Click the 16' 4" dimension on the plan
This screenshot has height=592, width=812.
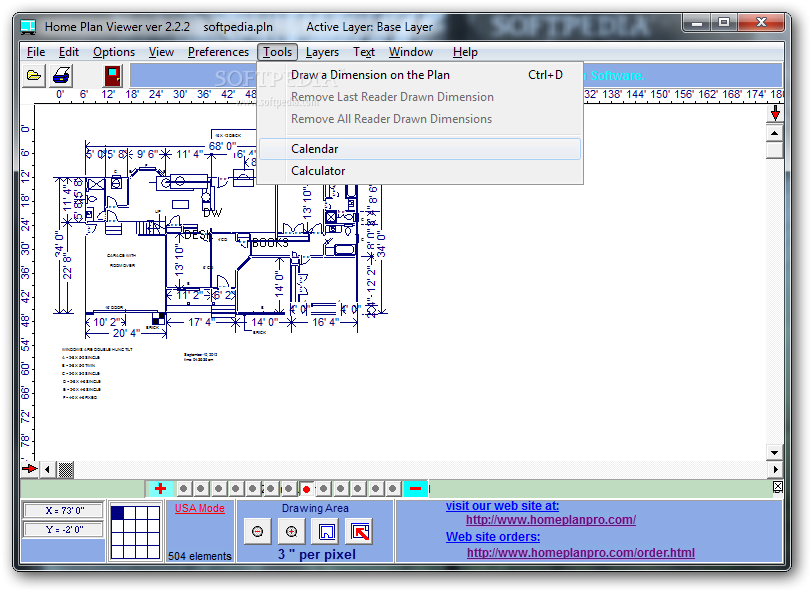[325, 322]
